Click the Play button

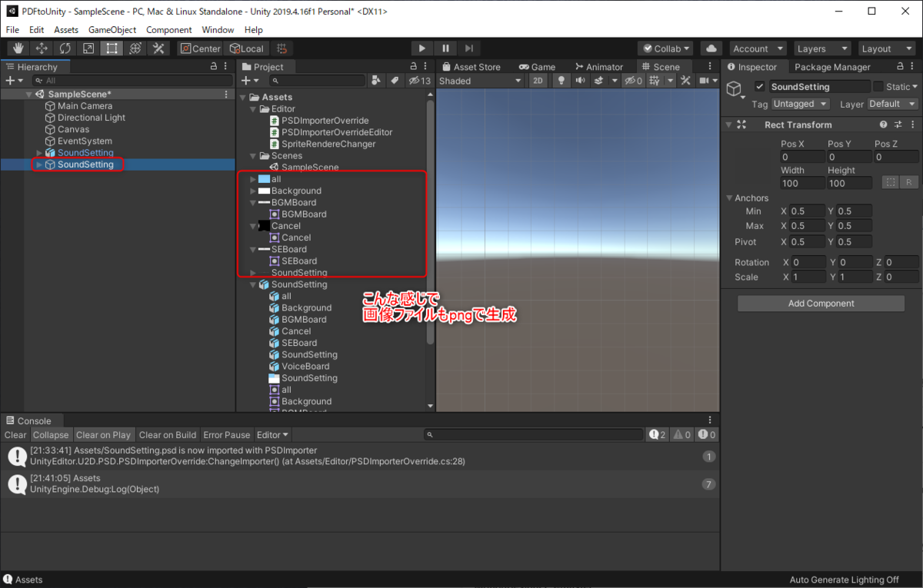[x=422, y=48]
